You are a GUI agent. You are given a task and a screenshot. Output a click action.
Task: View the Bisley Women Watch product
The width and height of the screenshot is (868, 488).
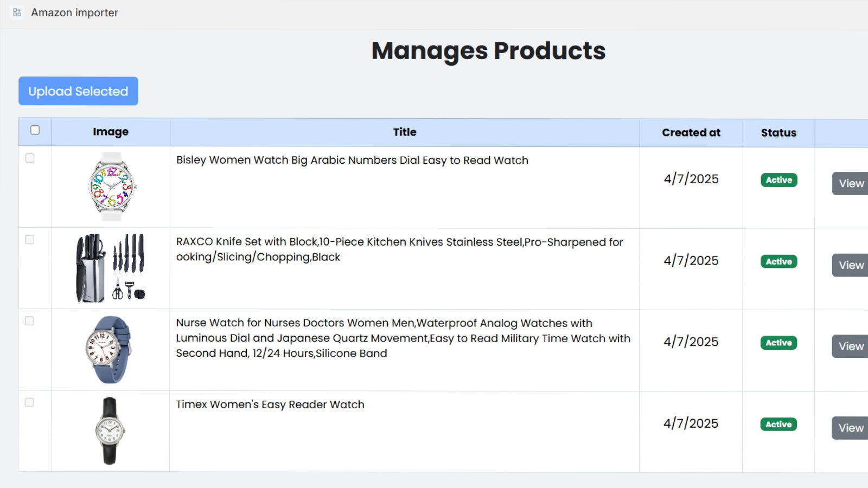(x=851, y=183)
